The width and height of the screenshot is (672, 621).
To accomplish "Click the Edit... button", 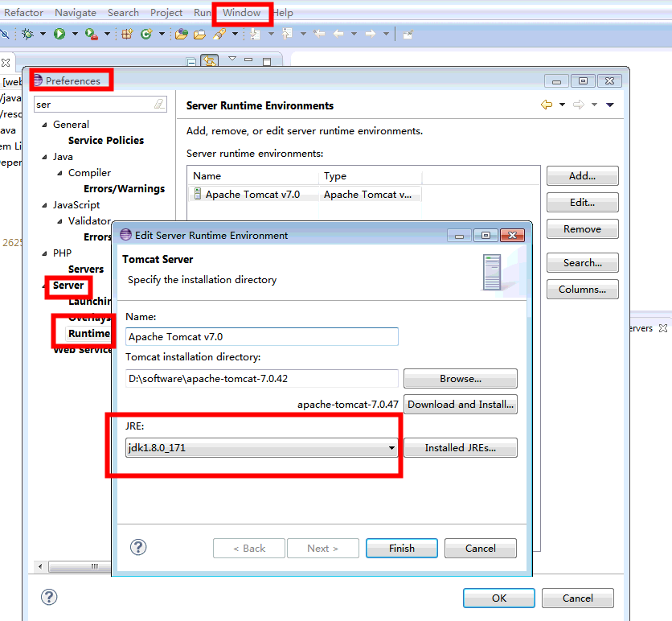I will click(x=583, y=203).
